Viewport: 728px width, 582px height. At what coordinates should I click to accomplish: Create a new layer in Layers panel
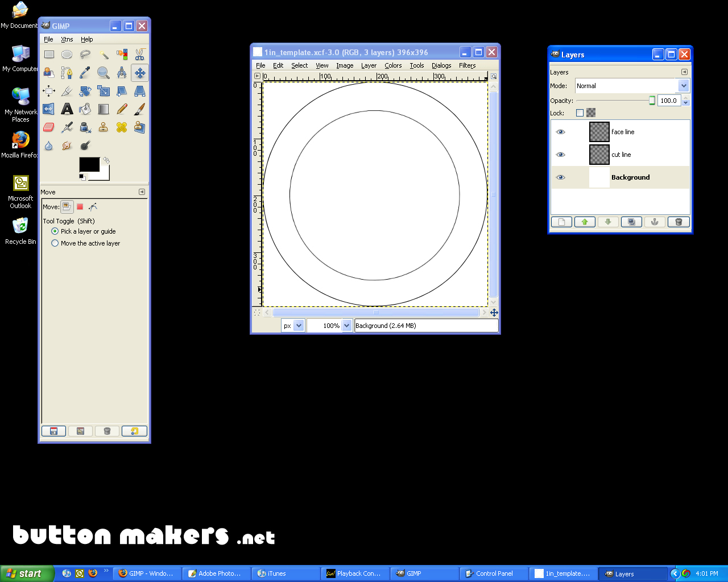tap(561, 222)
